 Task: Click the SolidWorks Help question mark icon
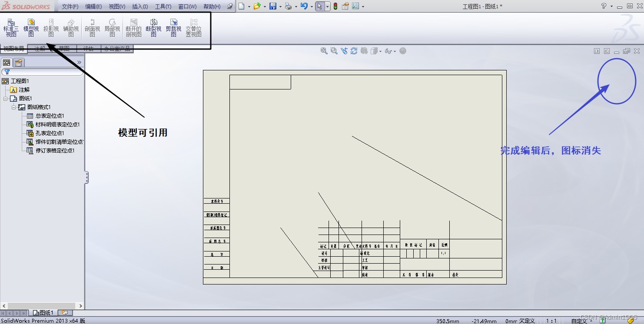point(604,6)
